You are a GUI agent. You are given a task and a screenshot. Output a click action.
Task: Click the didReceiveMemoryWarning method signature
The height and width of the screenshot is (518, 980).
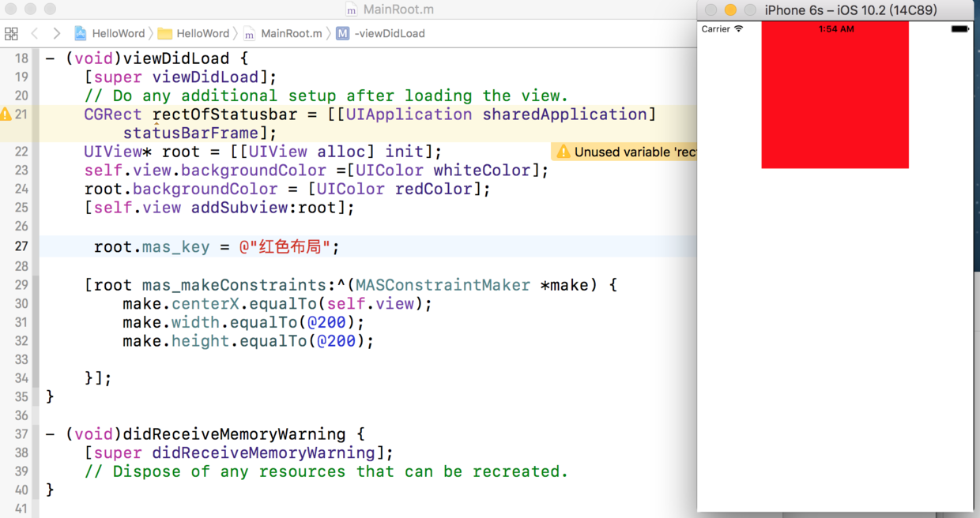[205, 434]
